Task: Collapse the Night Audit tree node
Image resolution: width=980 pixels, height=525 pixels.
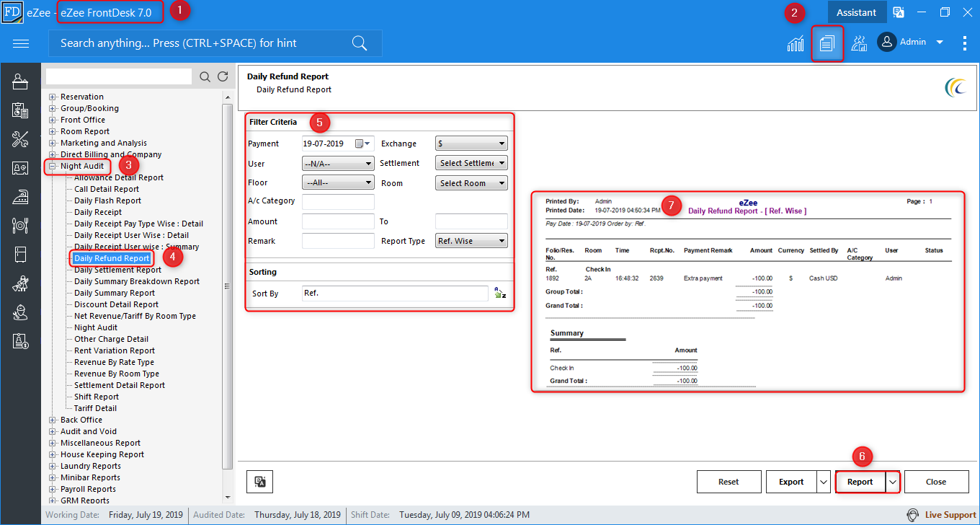Action: point(52,166)
